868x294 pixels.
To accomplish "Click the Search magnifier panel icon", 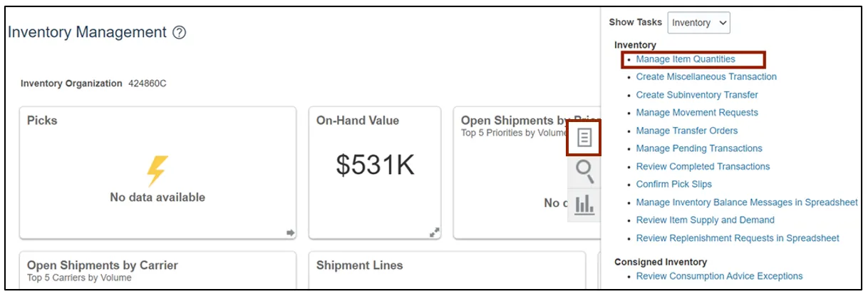I will pyautogui.click(x=584, y=171).
